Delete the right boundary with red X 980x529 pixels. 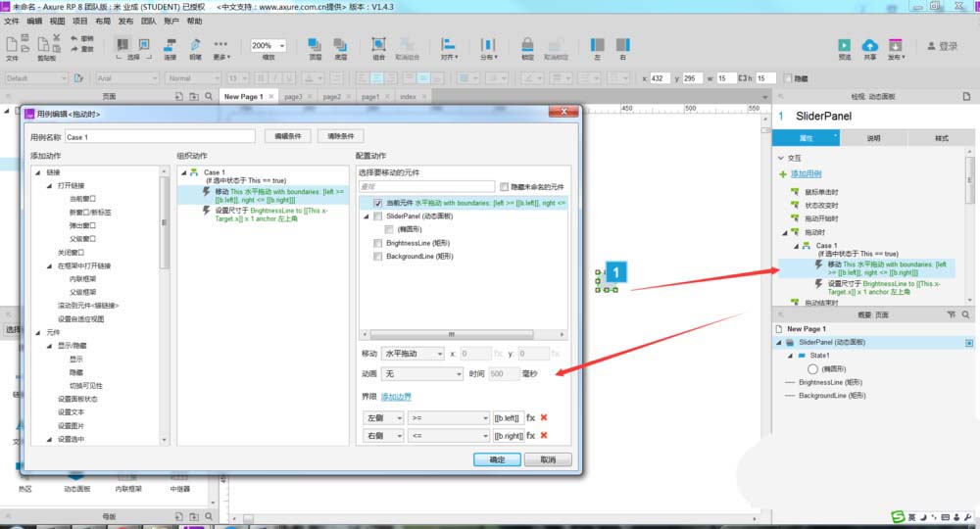pos(544,435)
